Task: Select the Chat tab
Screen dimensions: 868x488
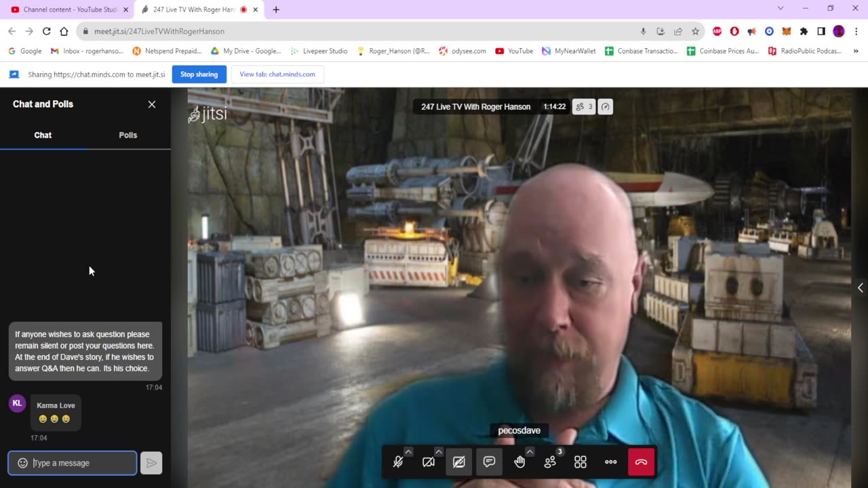Action: [43, 135]
